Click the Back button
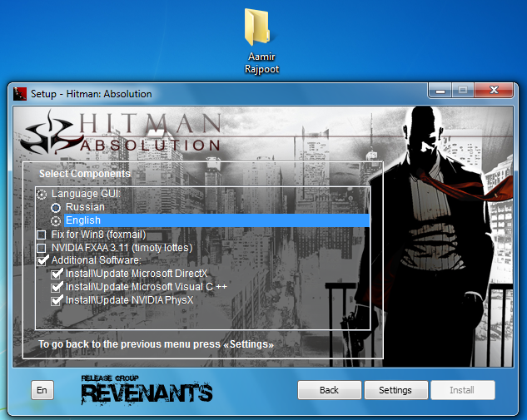Viewport: 527px width, 420px height. [330, 390]
